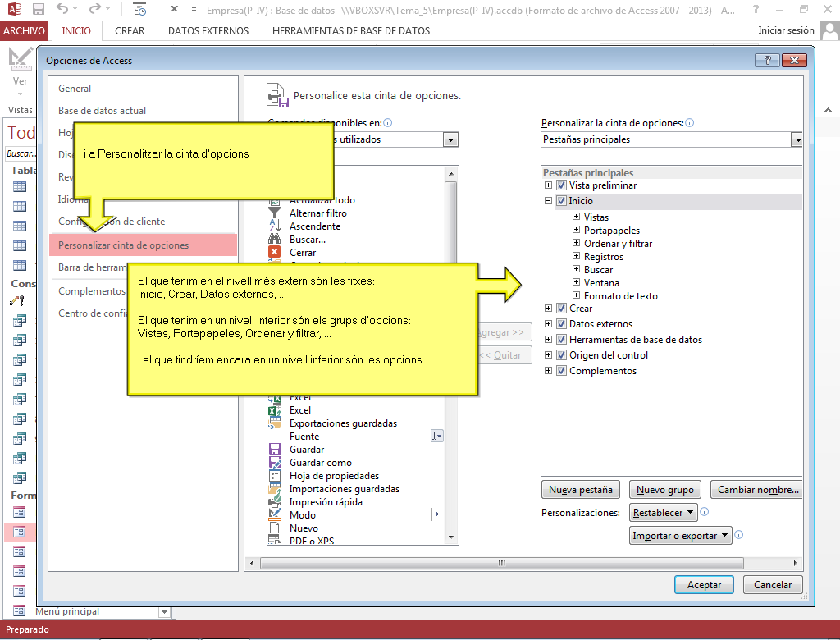
Task: Uncheck the Vista preliminar tab checkbox
Action: coord(561,185)
